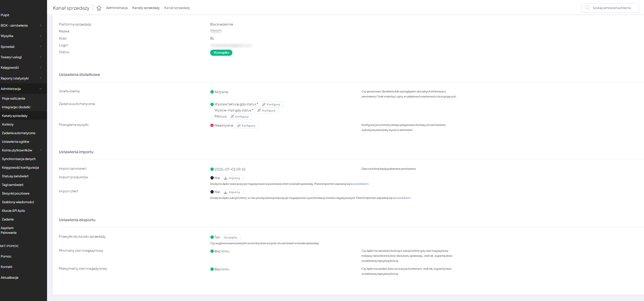
Task: Go to Statusy zamówień menu item
Action: tap(15, 176)
